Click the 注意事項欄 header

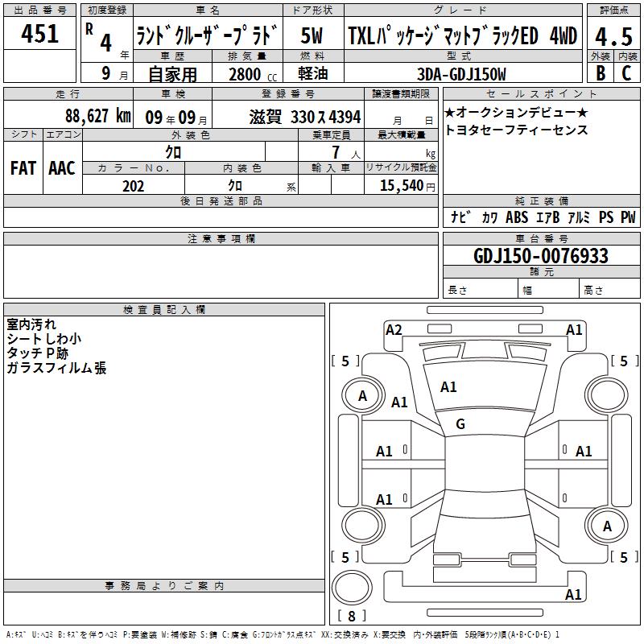(221, 239)
